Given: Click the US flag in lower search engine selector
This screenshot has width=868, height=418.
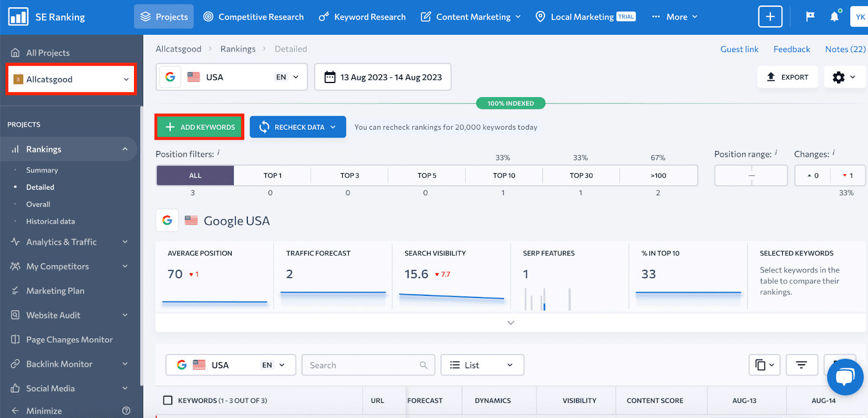Looking at the screenshot, I should tap(199, 365).
